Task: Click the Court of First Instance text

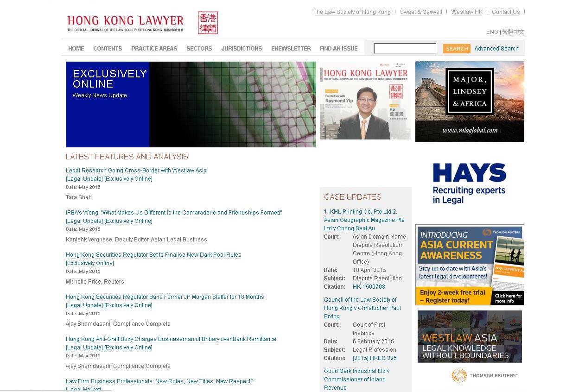Action: (x=369, y=329)
